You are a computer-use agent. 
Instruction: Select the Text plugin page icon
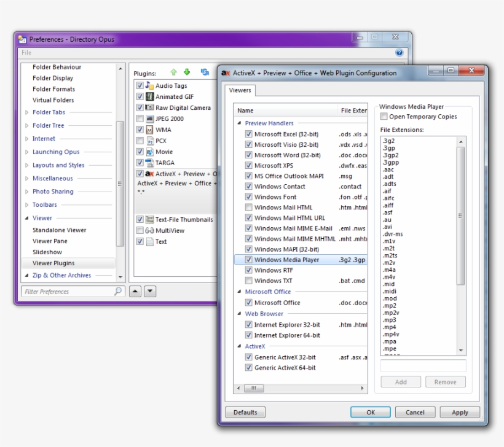[x=149, y=241]
